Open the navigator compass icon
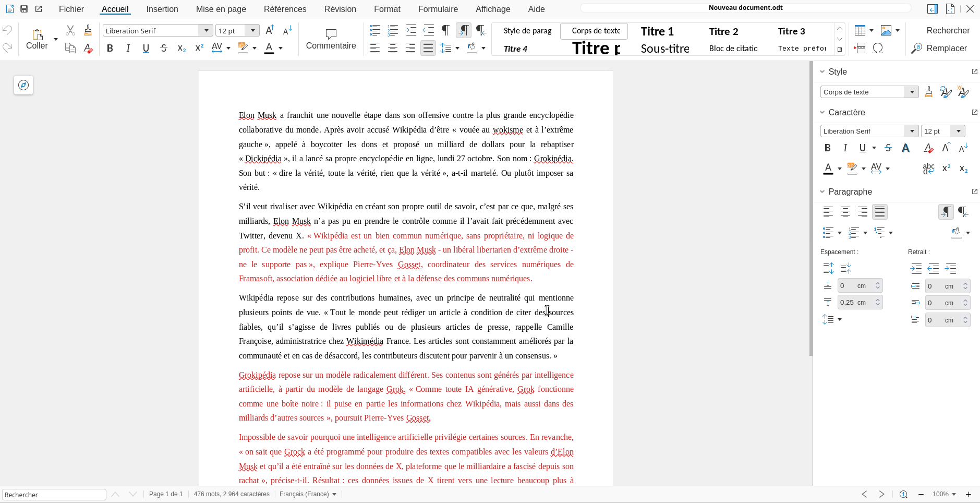This screenshot has height=503, width=980. point(23,85)
